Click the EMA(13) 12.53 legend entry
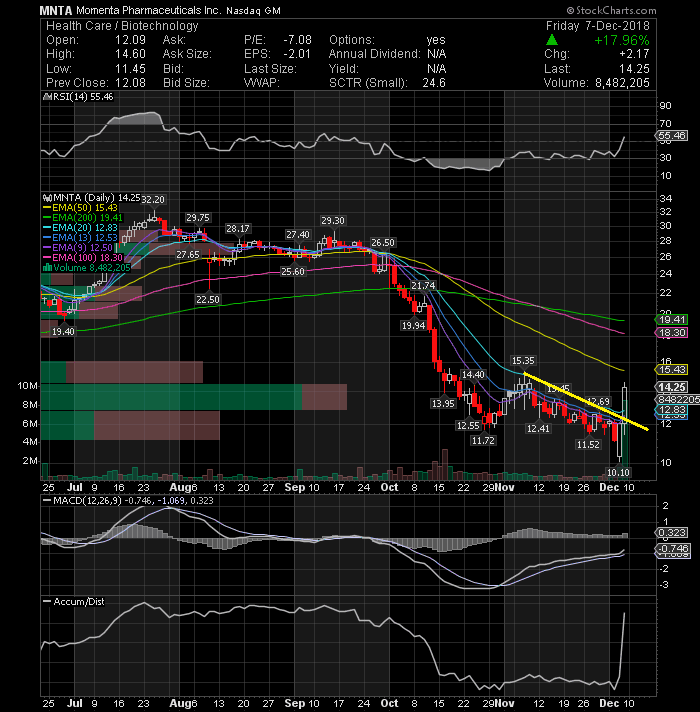 tap(80, 237)
